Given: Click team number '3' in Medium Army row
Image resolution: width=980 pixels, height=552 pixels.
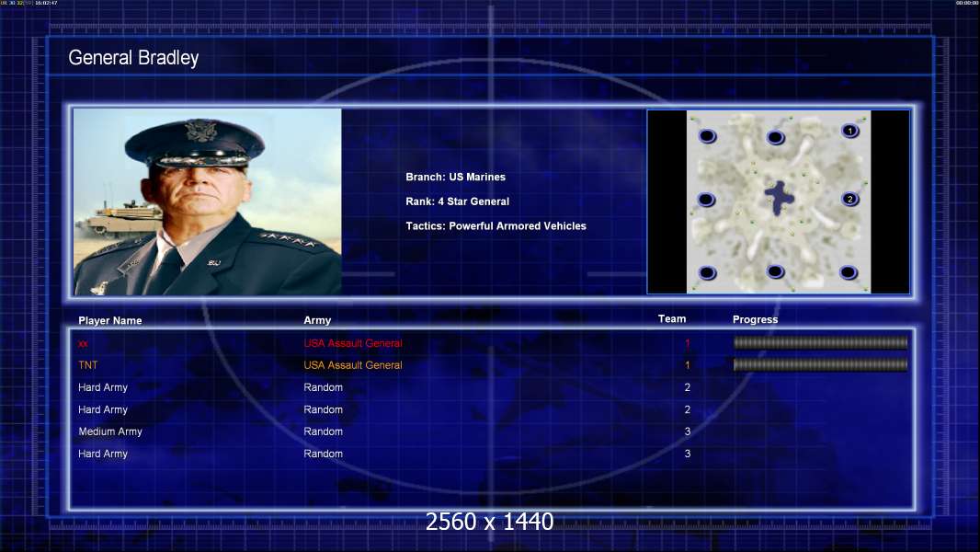Looking at the screenshot, I should pos(688,431).
